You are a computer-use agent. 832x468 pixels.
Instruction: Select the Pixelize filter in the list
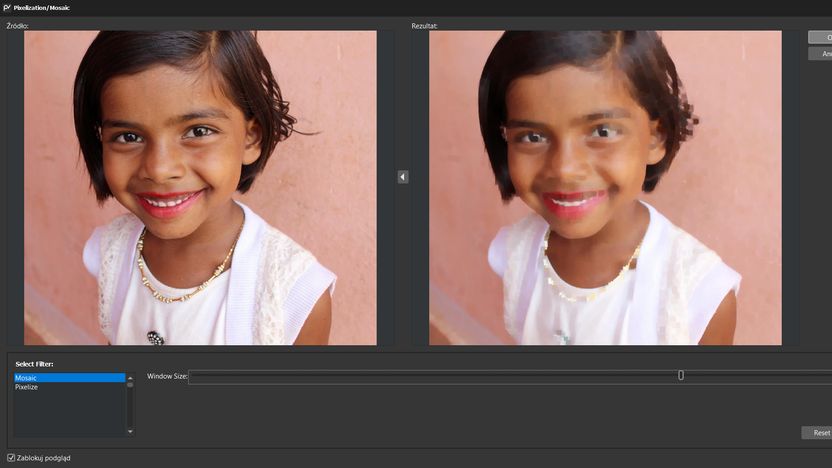click(x=70, y=387)
